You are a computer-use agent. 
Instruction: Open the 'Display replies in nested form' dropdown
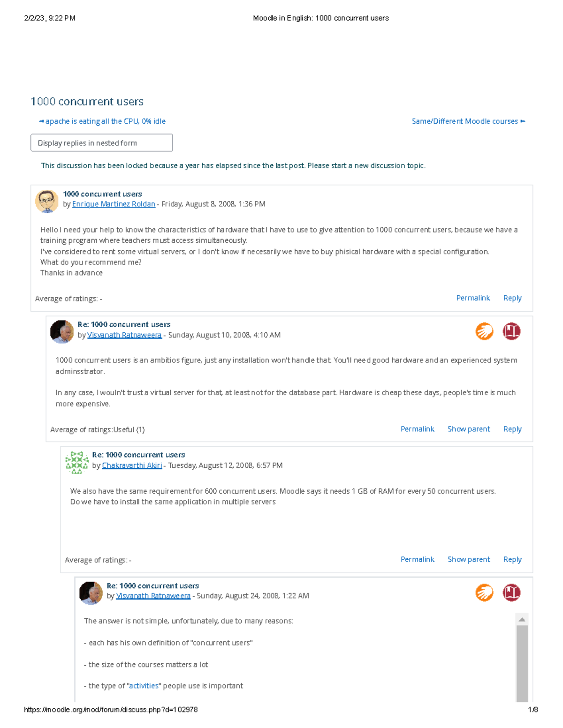coord(101,143)
